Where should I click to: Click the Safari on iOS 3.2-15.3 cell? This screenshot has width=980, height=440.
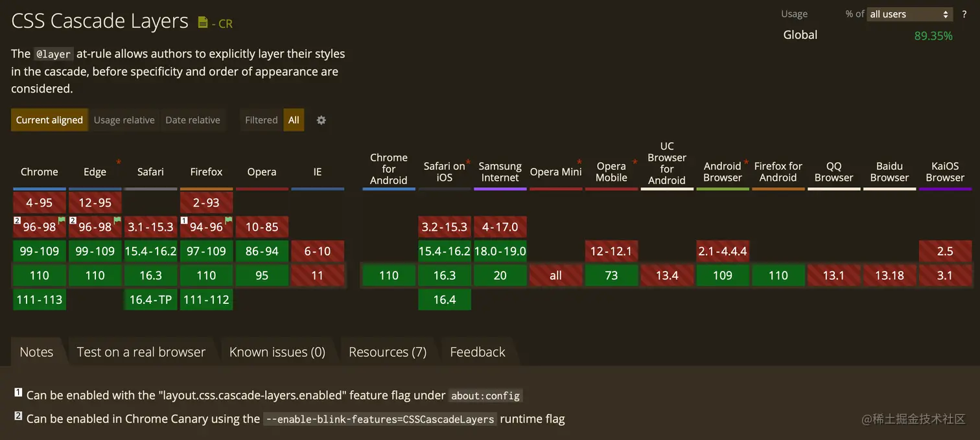tap(444, 227)
